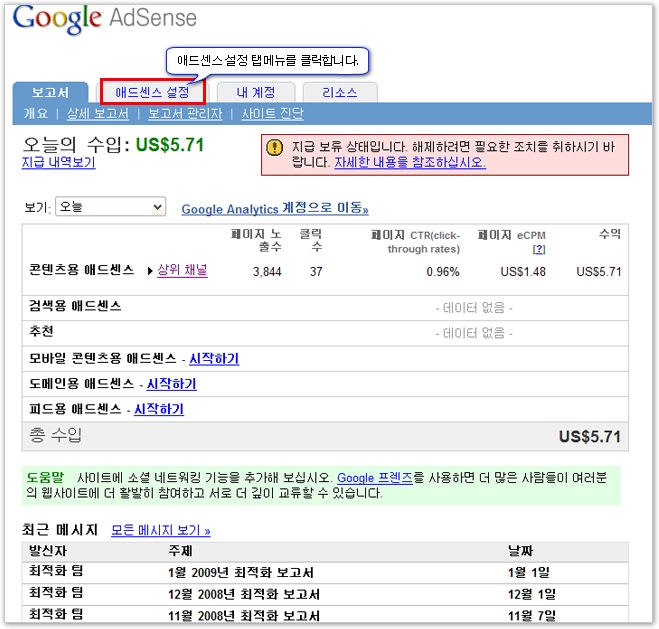Click the Google AdSense logo
The image size is (659, 629).
click(105, 19)
